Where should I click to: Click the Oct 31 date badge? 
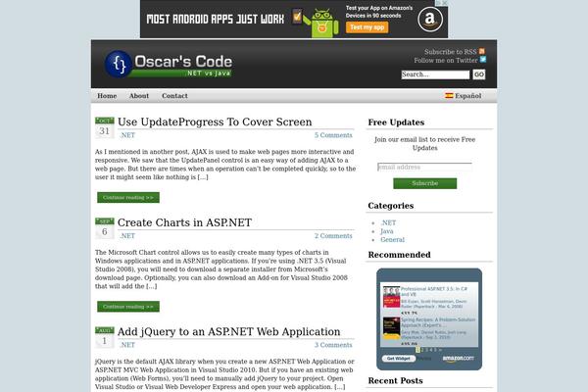(x=104, y=127)
